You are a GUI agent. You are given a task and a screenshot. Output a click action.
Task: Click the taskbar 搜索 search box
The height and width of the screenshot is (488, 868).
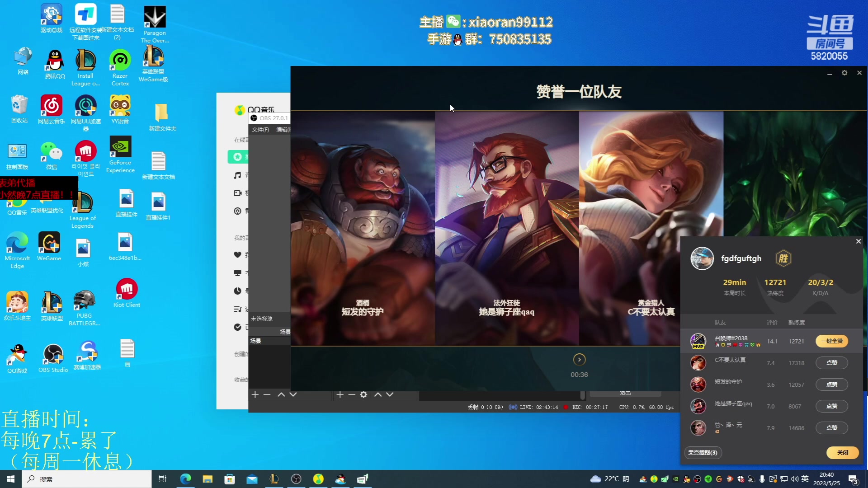click(x=87, y=479)
